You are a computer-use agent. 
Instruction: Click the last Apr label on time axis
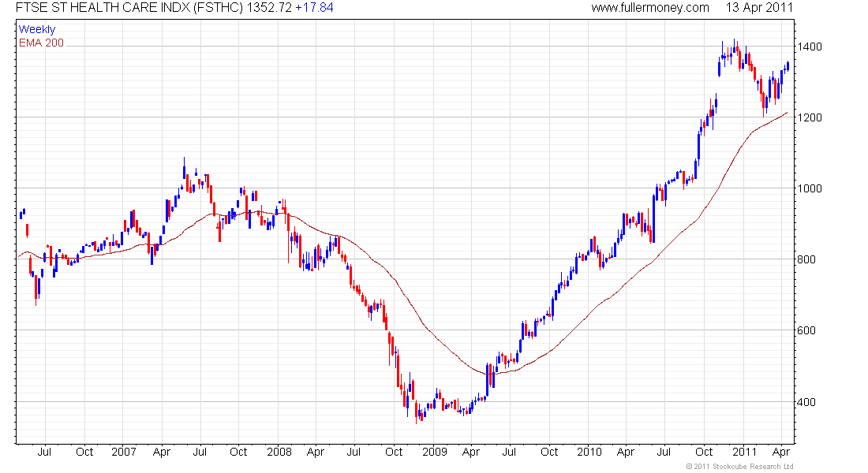(780, 452)
